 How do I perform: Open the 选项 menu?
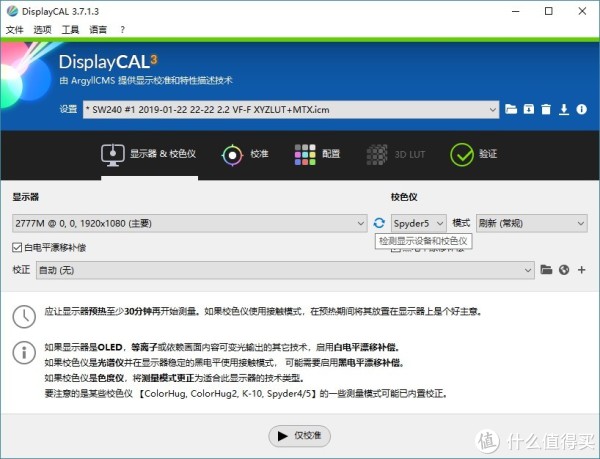[x=42, y=29]
